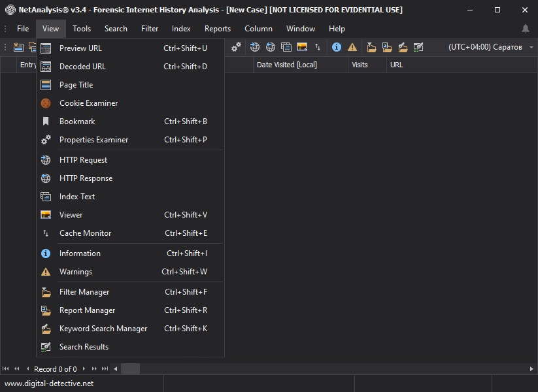Image resolution: width=538 pixels, height=392 pixels.
Task: Open the UTC+04:00 time zone dropdown
Action: pyautogui.click(x=485, y=47)
